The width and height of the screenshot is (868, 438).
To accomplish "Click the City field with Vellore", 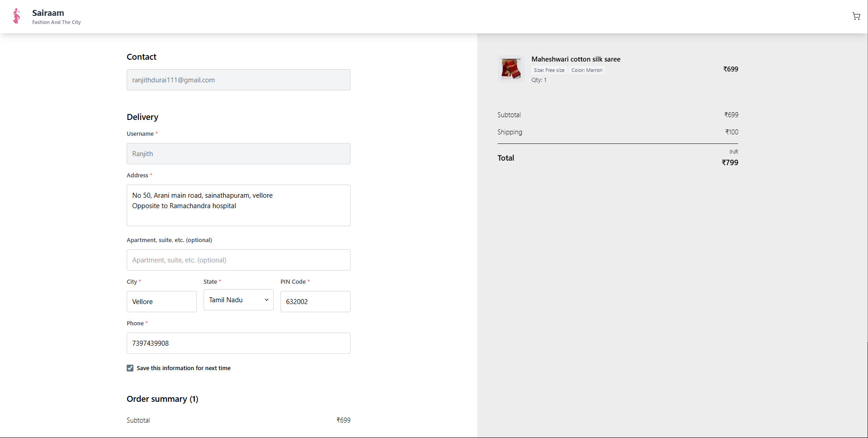I will pos(161,302).
